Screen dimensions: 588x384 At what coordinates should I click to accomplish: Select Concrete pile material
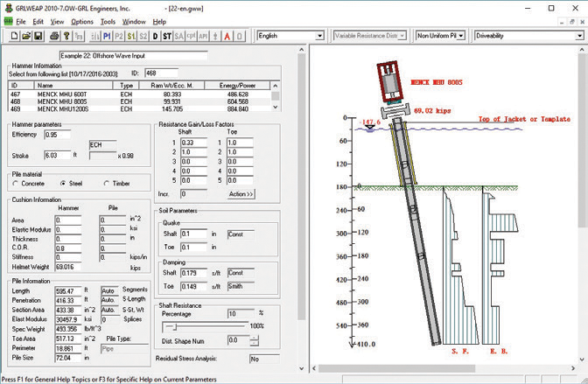(x=17, y=183)
